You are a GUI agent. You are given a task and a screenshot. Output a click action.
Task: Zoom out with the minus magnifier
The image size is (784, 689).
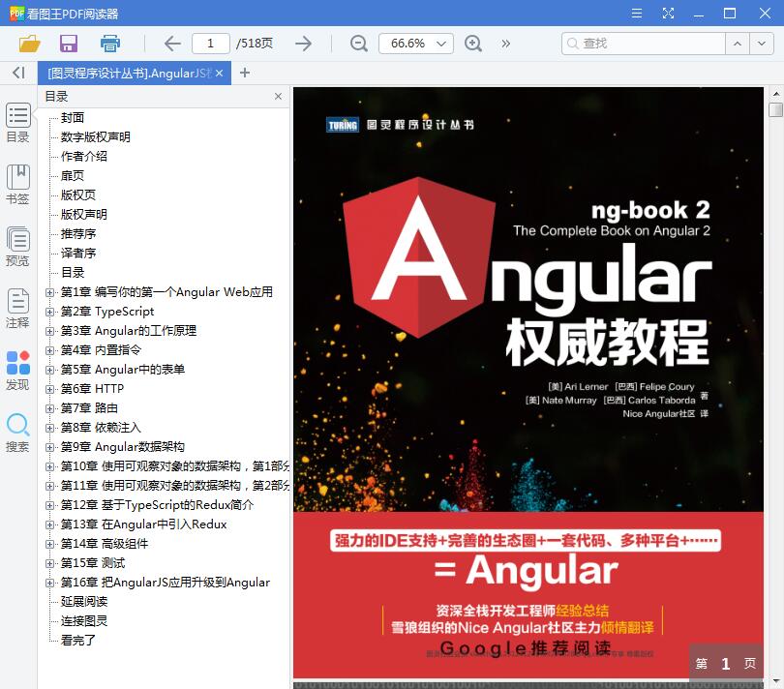[x=358, y=44]
